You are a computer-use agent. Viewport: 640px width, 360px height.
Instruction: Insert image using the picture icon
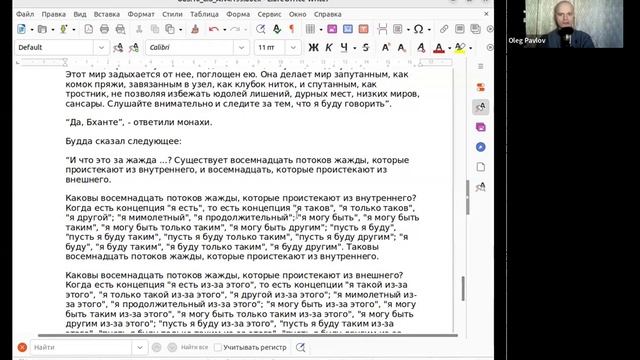(x=332, y=29)
